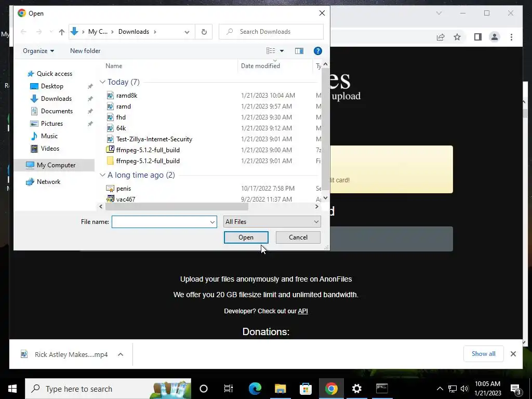This screenshot has width=532, height=399.
Task: Click the horizontal scrollbar right arrow
Action: [317, 207]
